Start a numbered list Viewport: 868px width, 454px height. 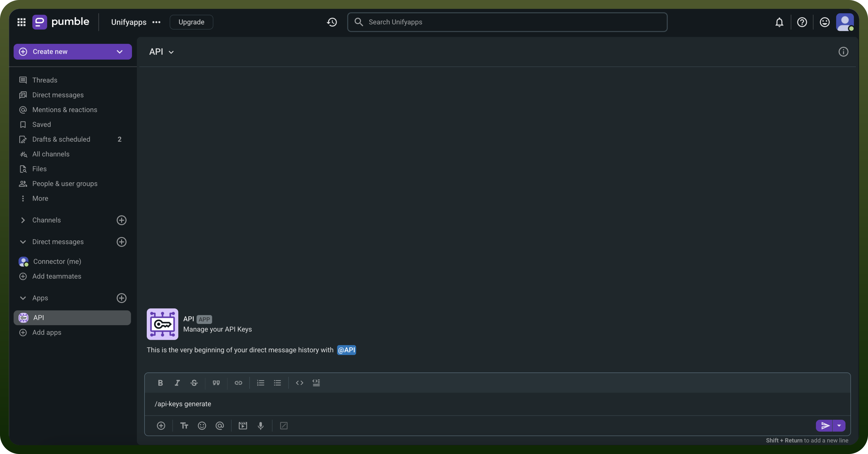click(x=260, y=383)
